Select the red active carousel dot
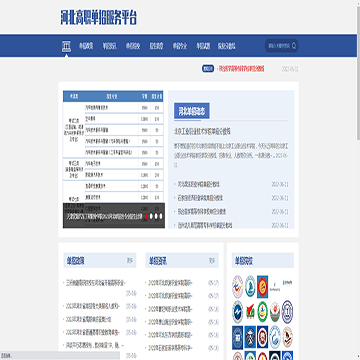This screenshot has height=360, width=360. tap(146, 216)
